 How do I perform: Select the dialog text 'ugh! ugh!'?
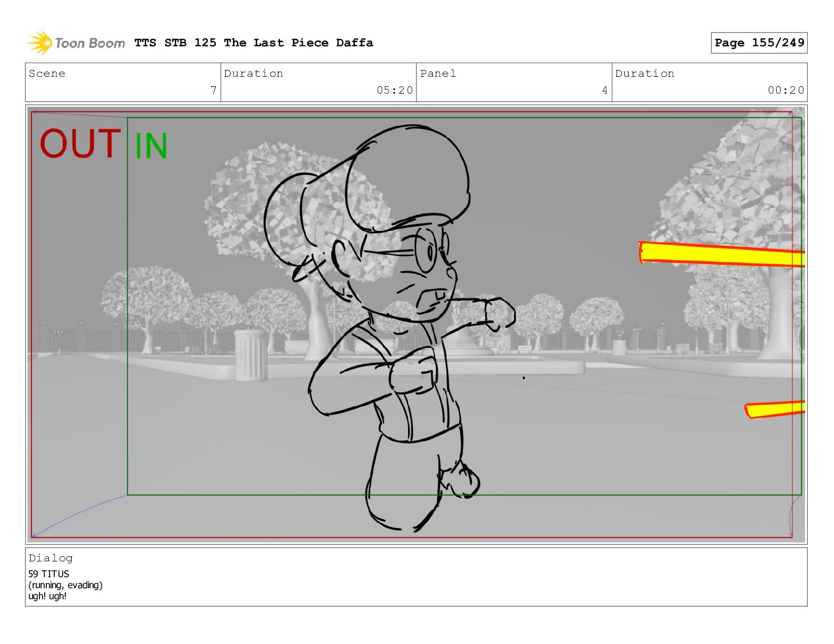tap(47, 596)
